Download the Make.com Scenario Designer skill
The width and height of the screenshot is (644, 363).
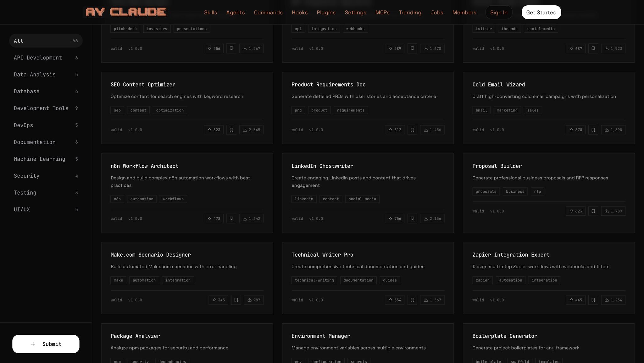point(253,300)
